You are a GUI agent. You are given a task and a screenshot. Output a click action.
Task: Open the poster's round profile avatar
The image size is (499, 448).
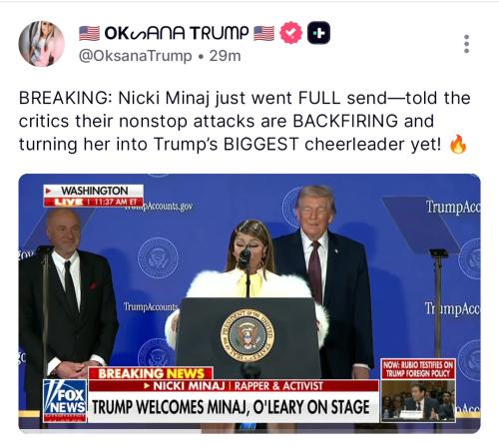point(41,44)
